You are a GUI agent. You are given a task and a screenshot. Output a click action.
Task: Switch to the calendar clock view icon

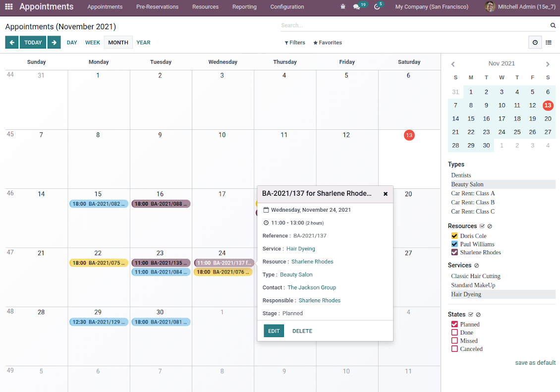[535, 43]
